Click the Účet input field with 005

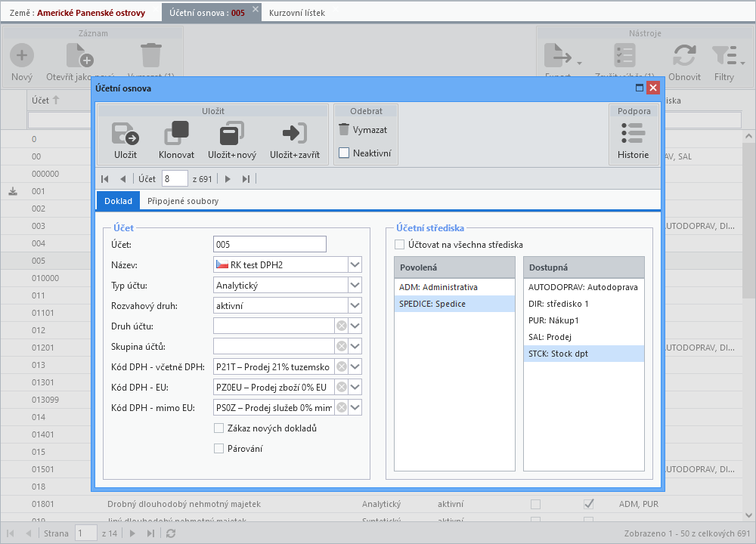pos(270,244)
